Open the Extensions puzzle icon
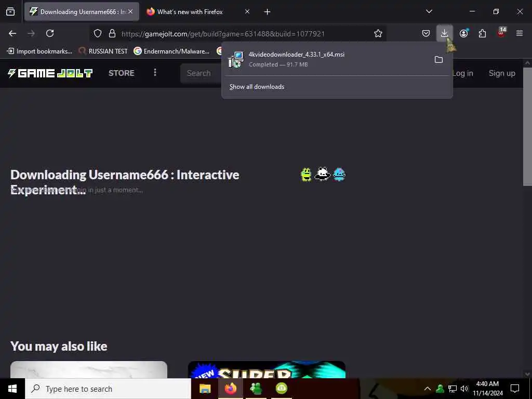Viewport: 532px width, 399px height. click(482, 33)
